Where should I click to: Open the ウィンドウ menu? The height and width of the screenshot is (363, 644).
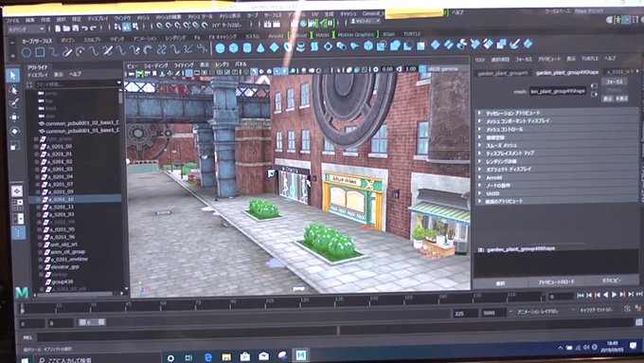coord(122,19)
